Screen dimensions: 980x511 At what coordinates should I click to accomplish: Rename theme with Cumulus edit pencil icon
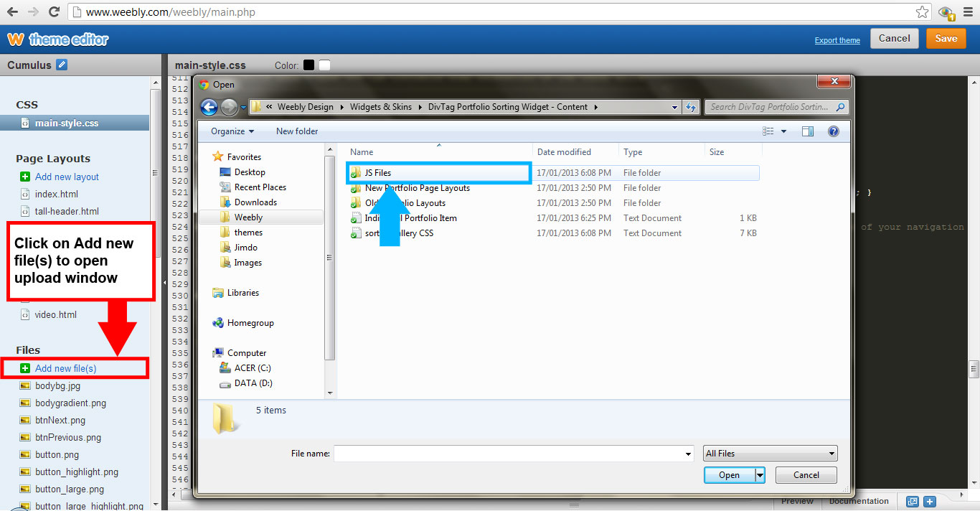pyautogui.click(x=62, y=65)
